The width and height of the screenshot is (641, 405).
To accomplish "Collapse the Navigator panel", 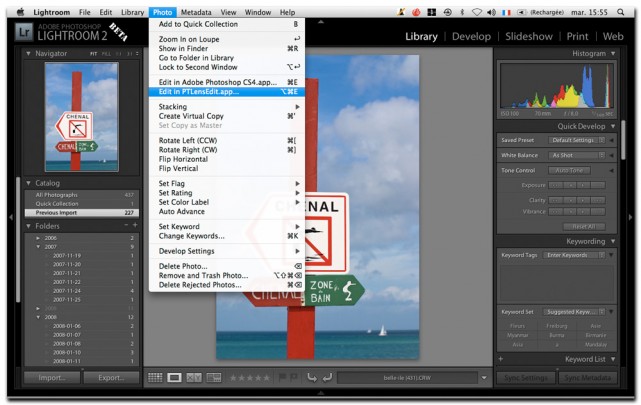I will tap(28, 53).
